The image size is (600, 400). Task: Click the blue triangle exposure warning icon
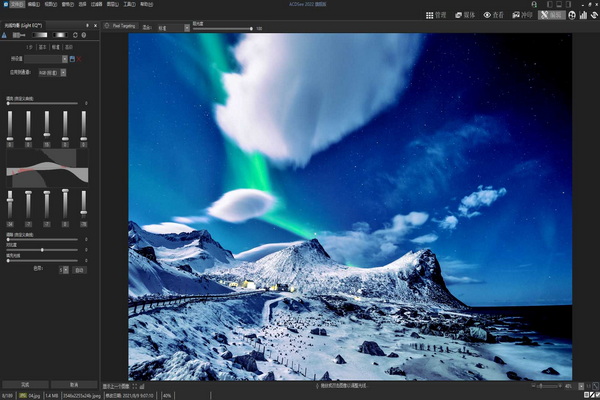point(4,35)
